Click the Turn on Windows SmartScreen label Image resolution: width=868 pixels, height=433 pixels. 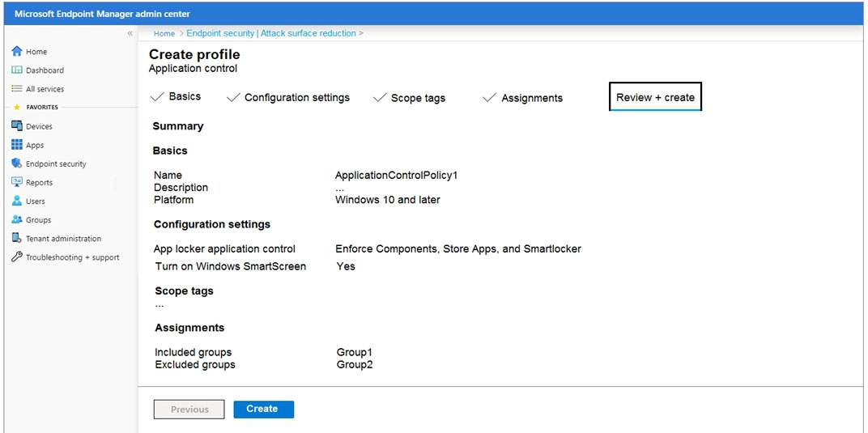pos(230,266)
